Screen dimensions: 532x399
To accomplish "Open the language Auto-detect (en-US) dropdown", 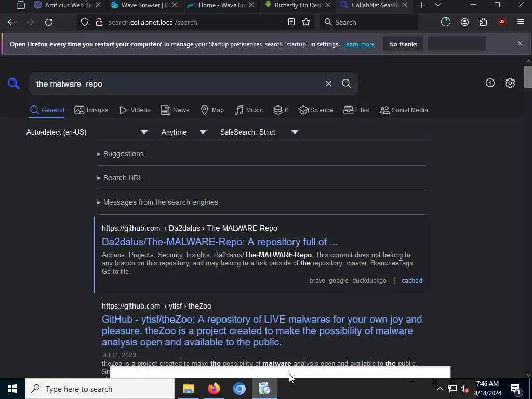I will click(87, 132).
